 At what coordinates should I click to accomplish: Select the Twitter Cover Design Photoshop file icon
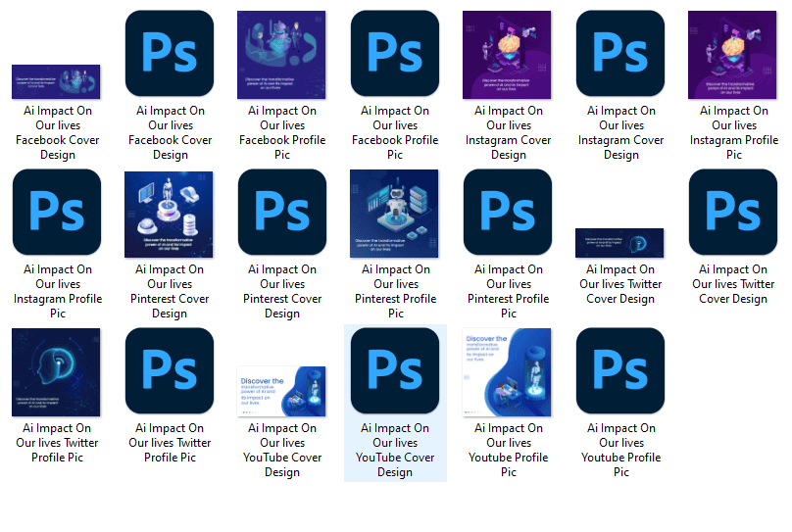pyautogui.click(x=733, y=212)
